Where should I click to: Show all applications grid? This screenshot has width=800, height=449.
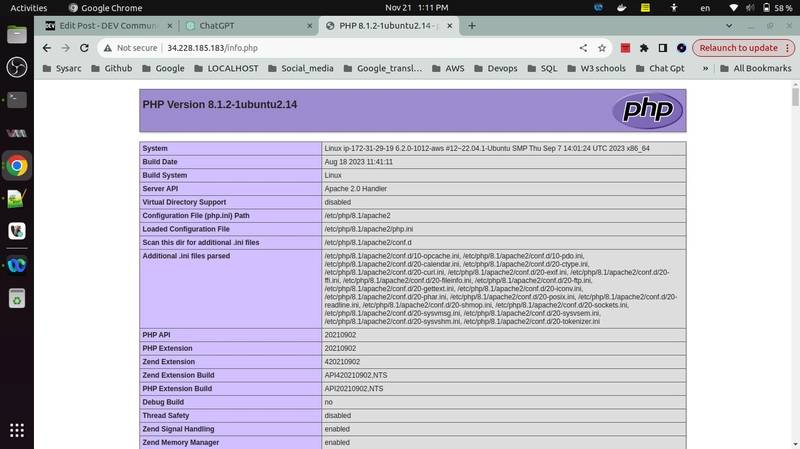[x=17, y=430]
